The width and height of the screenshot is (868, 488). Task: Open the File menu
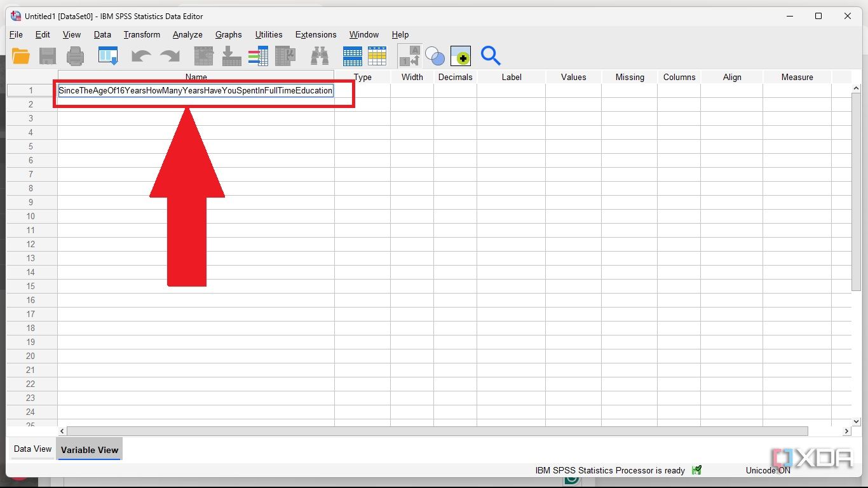16,34
